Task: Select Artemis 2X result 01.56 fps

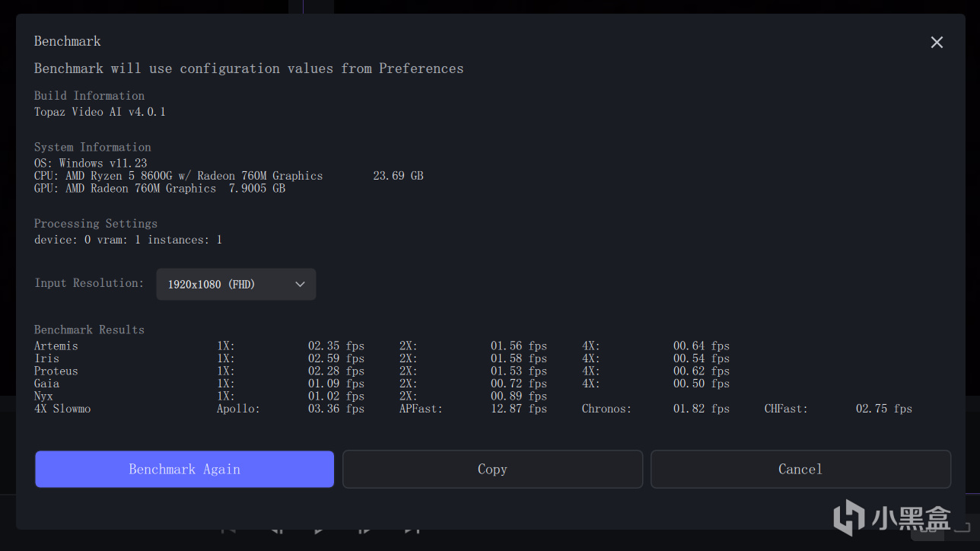Action: (519, 346)
